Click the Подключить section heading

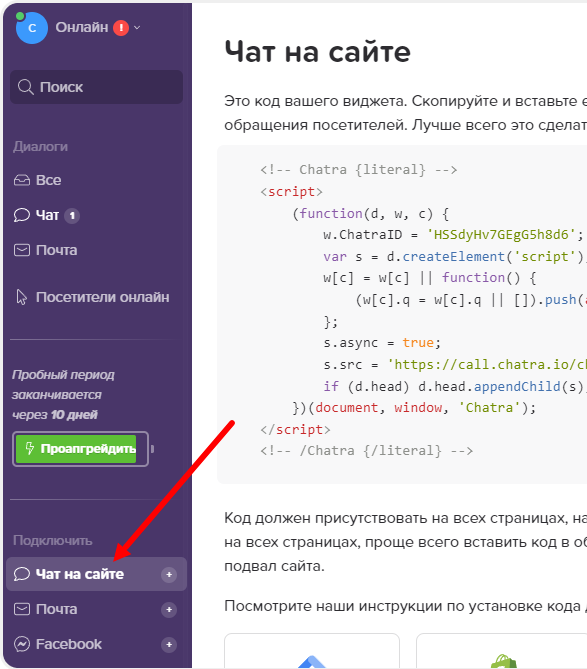[x=52, y=541]
